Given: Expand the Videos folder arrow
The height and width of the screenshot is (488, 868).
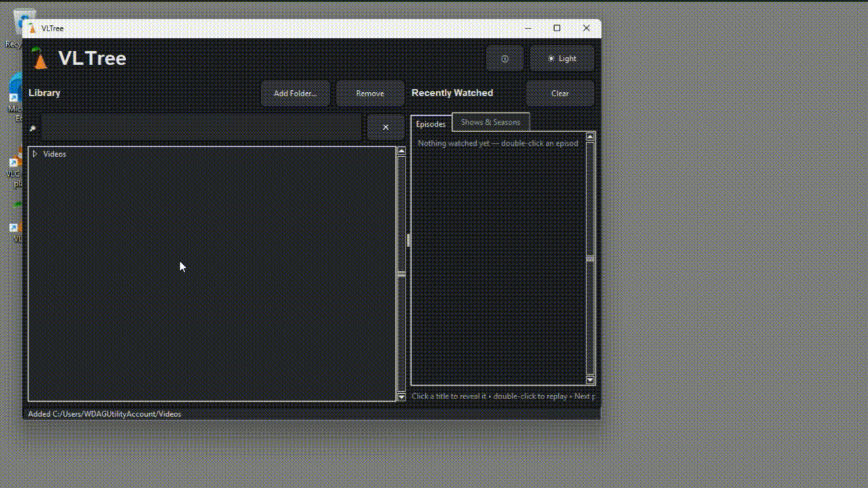Looking at the screenshot, I should click(x=35, y=154).
